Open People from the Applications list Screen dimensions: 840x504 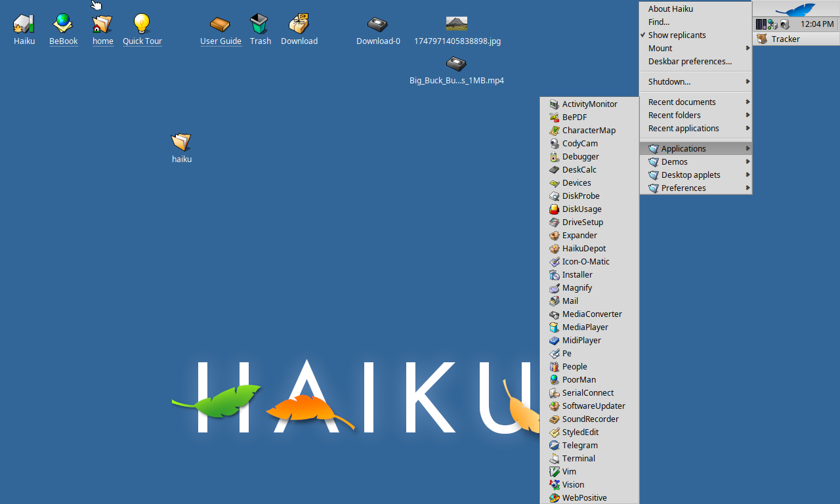point(589,366)
